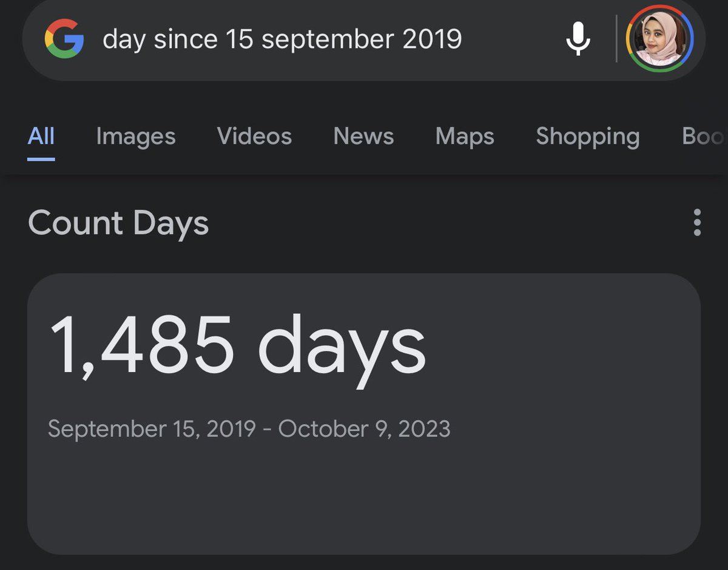Go to the Maps tab

tap(465, 137)
